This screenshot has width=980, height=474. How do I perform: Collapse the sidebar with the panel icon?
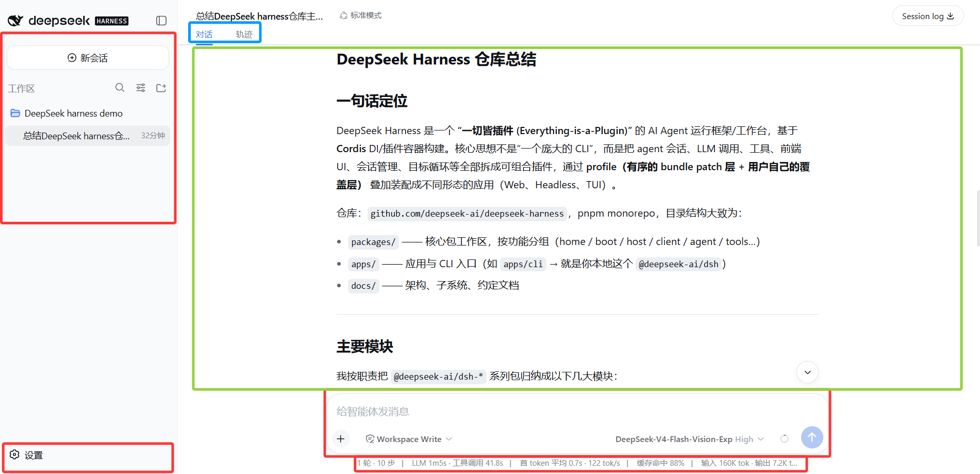(161, 21)
